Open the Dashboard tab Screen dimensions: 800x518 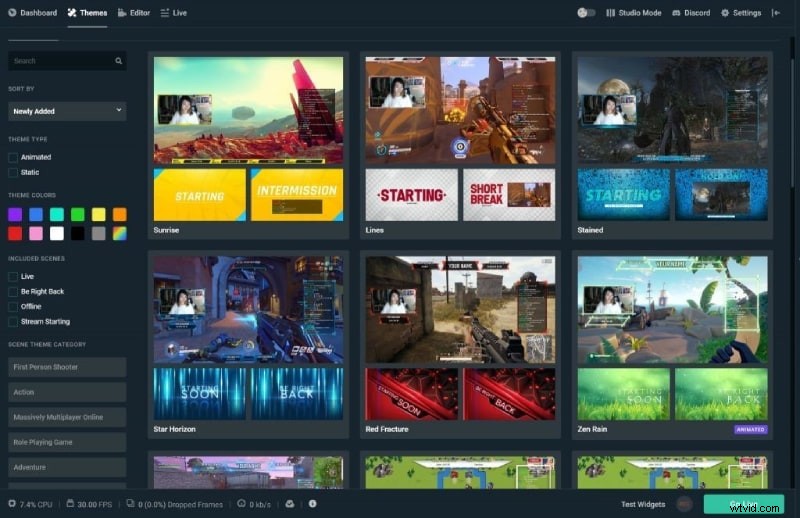pos(33,13)
